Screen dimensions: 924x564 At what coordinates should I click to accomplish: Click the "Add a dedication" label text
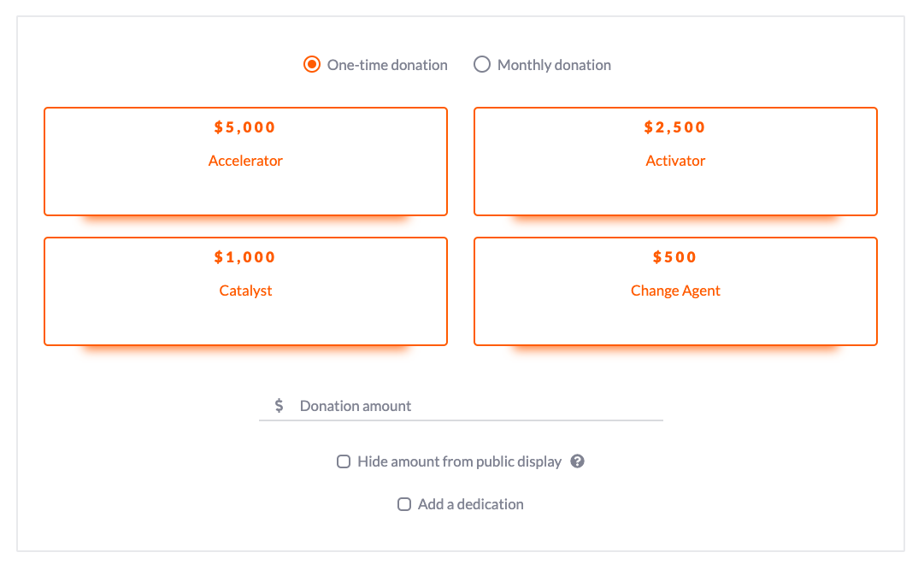pyautogui.click(x=471, y=504)
